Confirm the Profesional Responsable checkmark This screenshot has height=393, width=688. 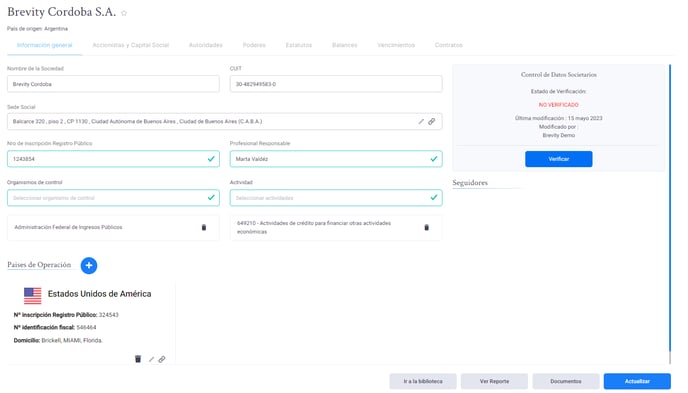(434, 159)
